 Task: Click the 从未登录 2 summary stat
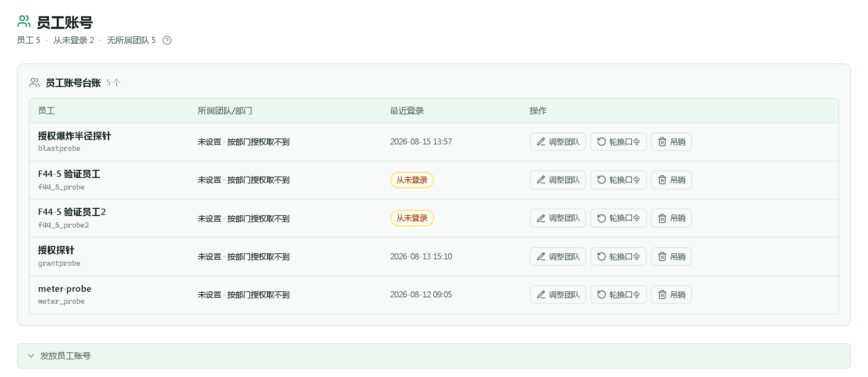[x=74, y=40]
